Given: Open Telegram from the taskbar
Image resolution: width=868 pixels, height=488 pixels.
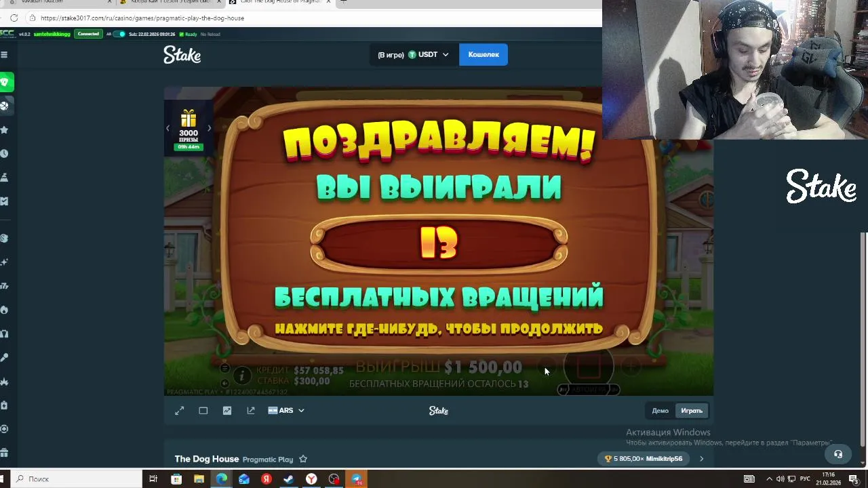Looking at the screenshot, I should 356,479.
